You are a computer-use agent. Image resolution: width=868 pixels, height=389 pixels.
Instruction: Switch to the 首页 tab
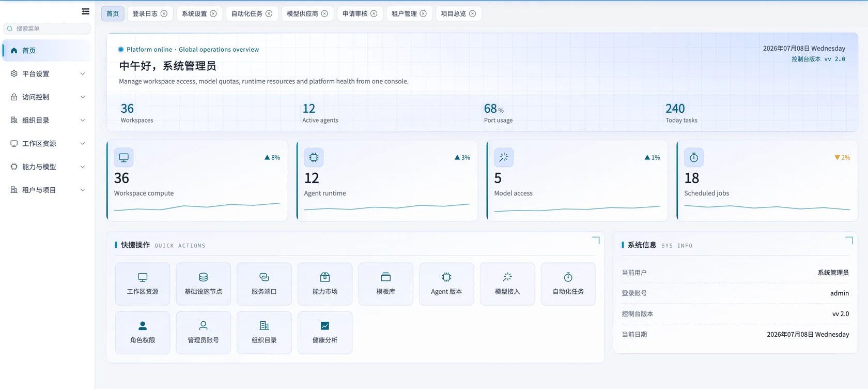(113, 14)
